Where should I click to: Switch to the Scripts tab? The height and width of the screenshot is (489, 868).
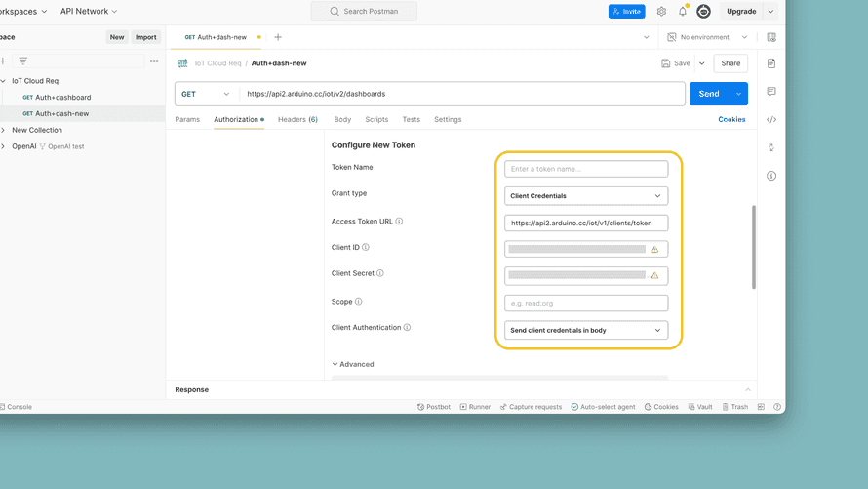[x=376, y=119]
